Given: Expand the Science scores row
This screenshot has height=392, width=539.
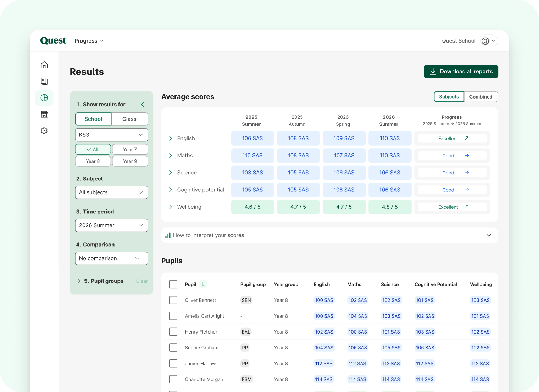Looking at the screenshot, I should 170,173.
